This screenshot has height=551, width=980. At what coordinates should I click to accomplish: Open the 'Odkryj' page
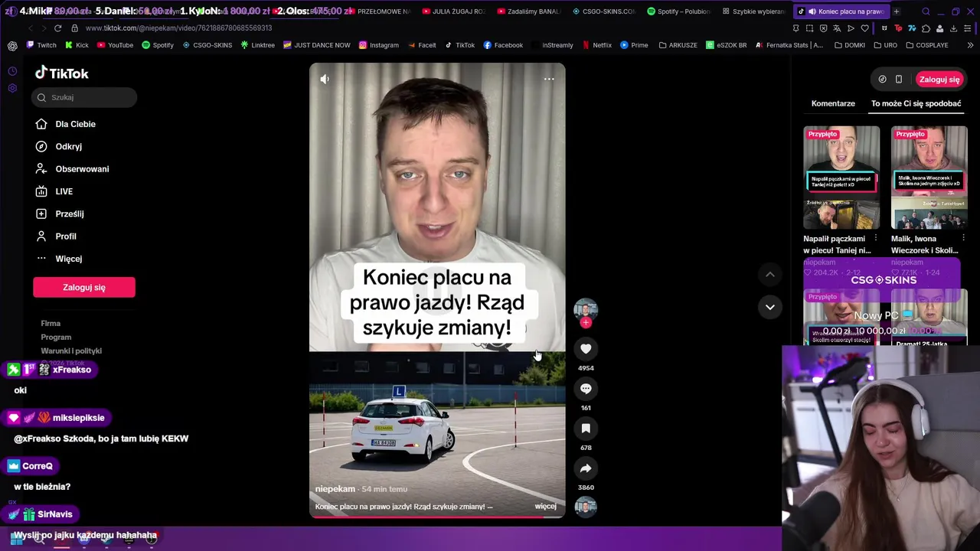[x=68, y=146]
